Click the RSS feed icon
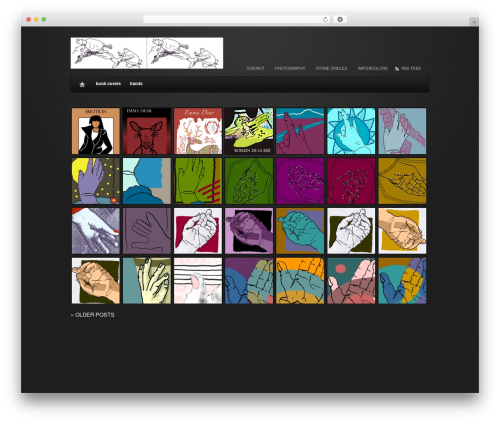Viewport: 500px width, 423px height. [x=397, y=69]
